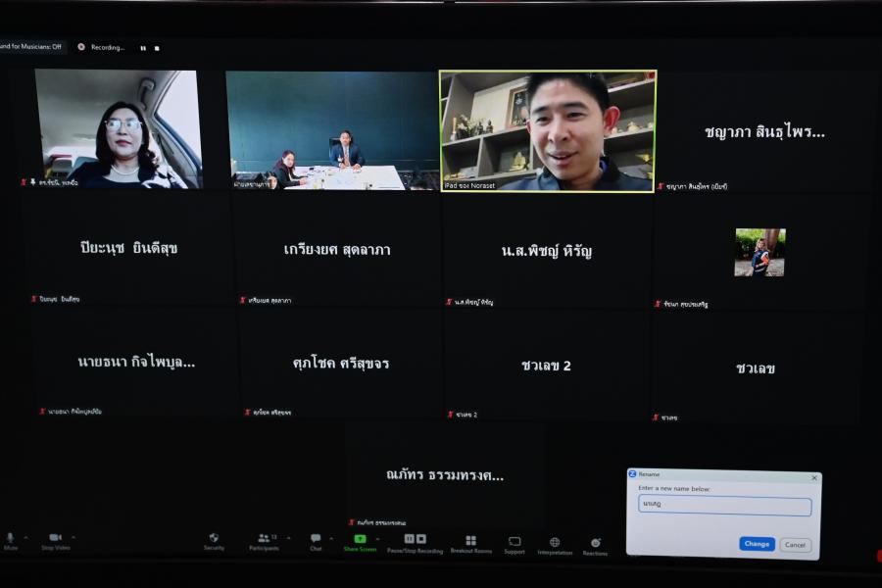
Task: Stop recording using top square button
Action: point(157,48)
